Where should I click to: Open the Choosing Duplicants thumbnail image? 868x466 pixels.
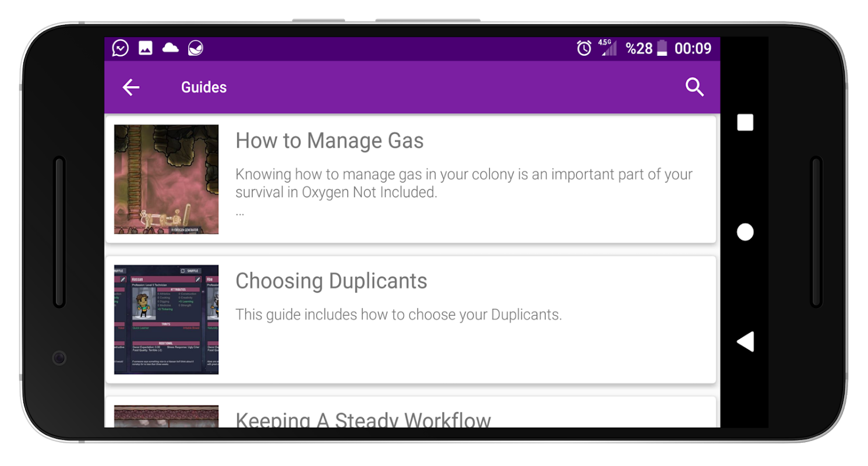click(x=167, y=319)
